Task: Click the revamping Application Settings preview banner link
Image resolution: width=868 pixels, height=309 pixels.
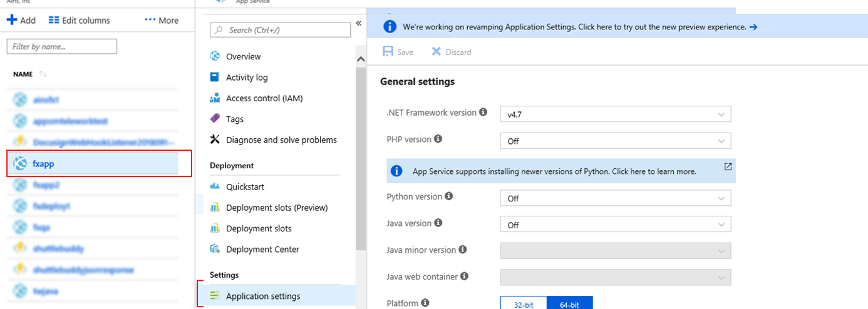Action: click(574, 27)
